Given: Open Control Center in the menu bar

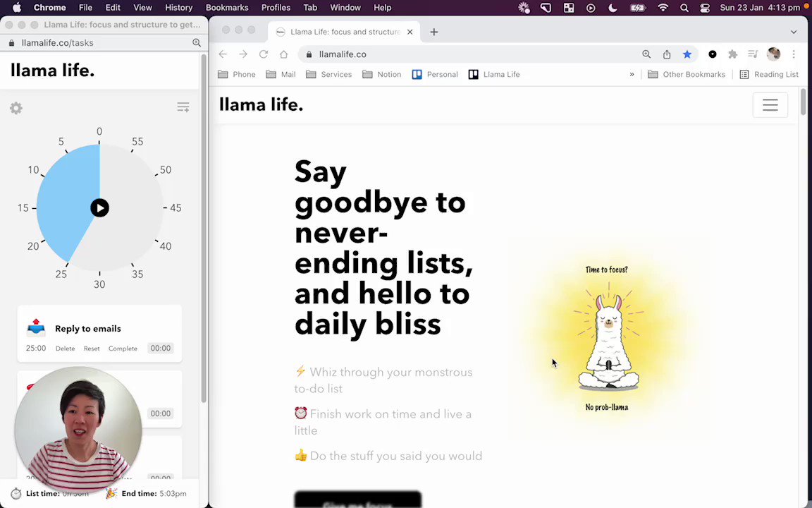Looking at the screenshot, I should (x=705, y=7).
